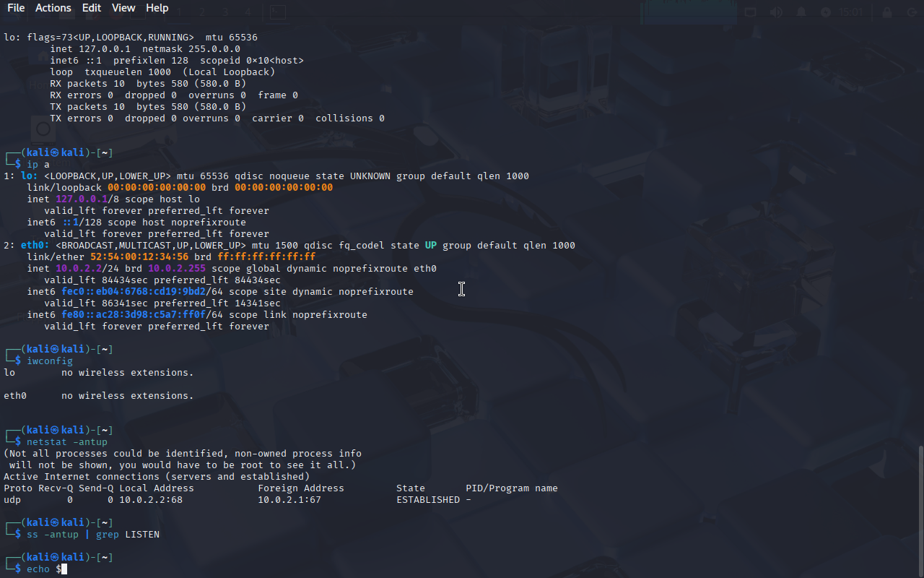
Task: Click 'mtu 65536' on lo flags line
Action: 232,38
